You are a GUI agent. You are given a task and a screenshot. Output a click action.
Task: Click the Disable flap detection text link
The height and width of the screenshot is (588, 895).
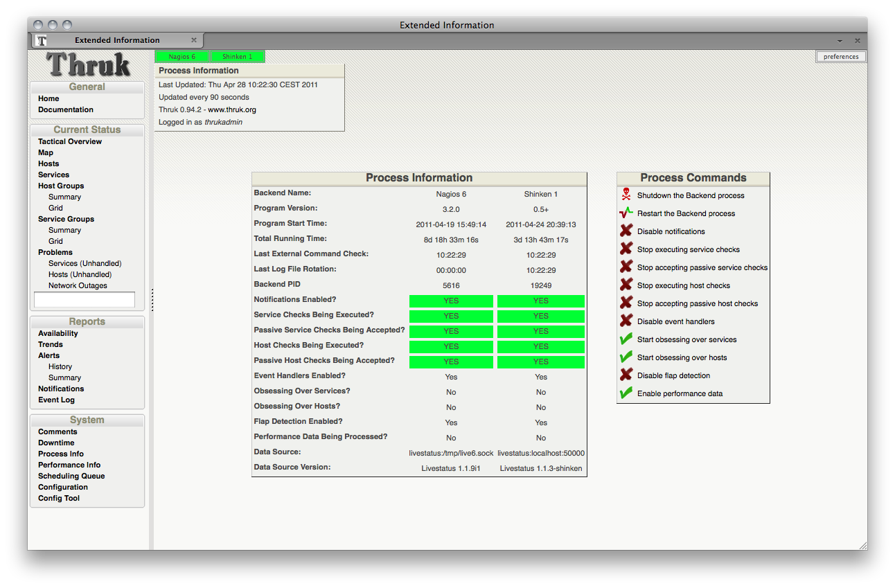[x=673, y=375]
